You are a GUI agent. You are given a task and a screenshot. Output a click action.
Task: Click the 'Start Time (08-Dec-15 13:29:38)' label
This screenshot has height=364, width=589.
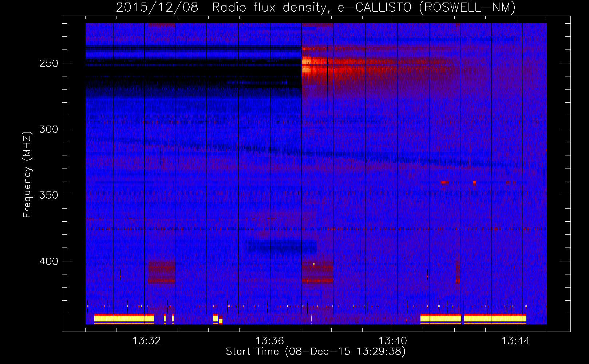(x=316, y=352)
